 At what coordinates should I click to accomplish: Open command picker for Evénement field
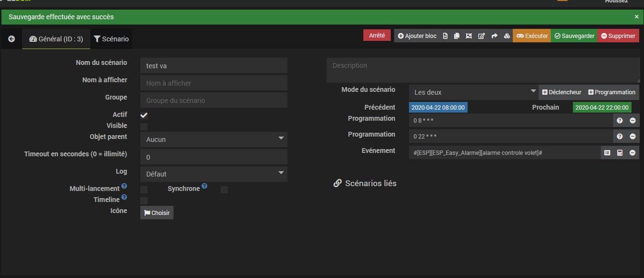(x=607, y=153)
